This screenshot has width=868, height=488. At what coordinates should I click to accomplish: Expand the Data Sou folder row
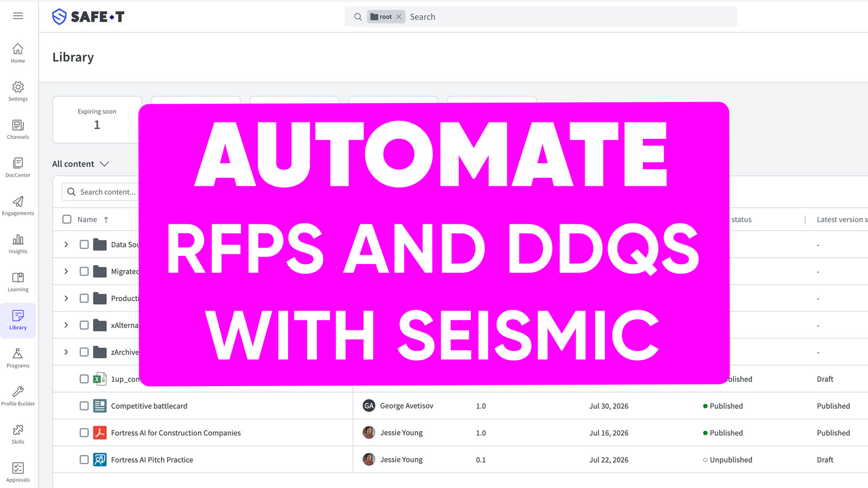click(x=66, y=245)
